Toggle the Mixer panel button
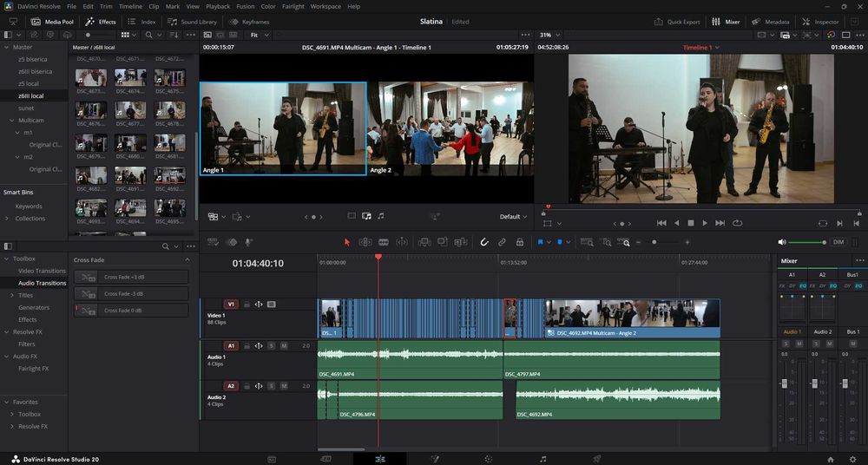This screenshot has height=465, width=868. [726, 22]
